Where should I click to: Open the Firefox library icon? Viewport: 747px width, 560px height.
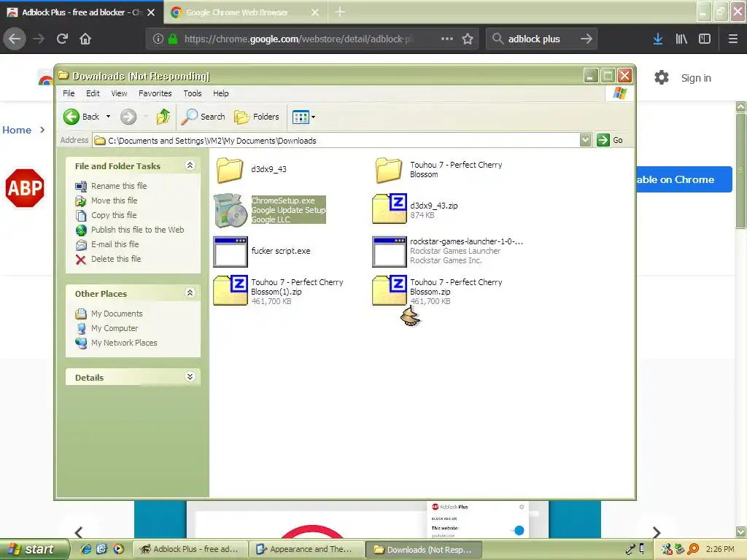681,39
